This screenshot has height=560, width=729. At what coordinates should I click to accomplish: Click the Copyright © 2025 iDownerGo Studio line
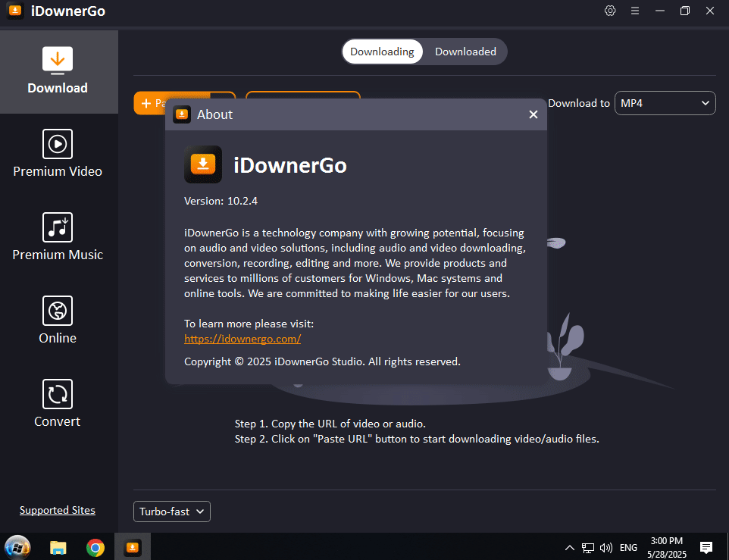[x=322, y=361]
